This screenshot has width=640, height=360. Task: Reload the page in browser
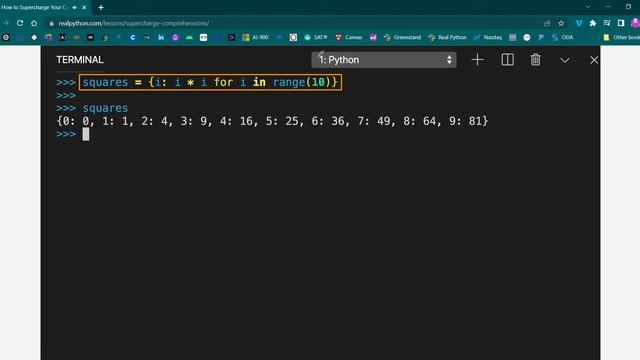coord(20,23)
